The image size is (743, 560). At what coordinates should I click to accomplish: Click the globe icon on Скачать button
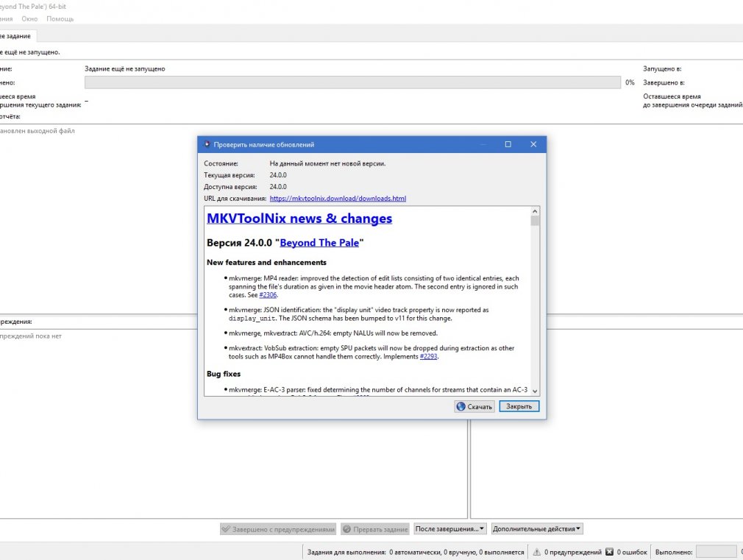point(461,406)
